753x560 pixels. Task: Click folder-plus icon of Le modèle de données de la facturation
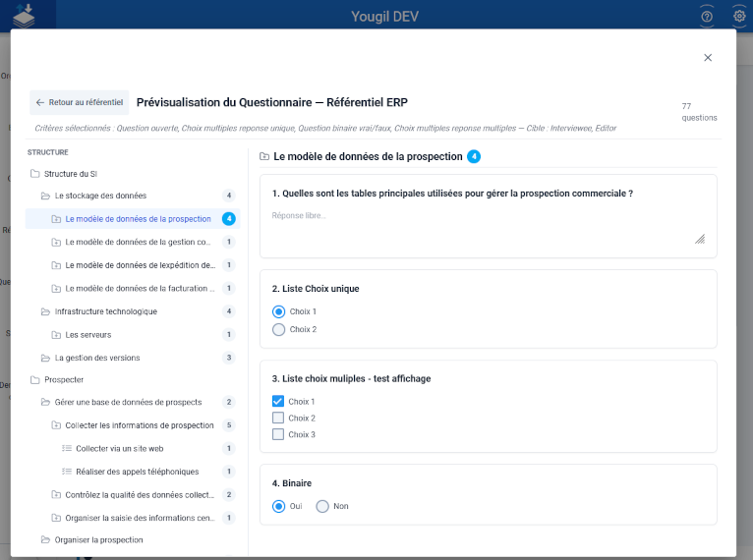56,289
